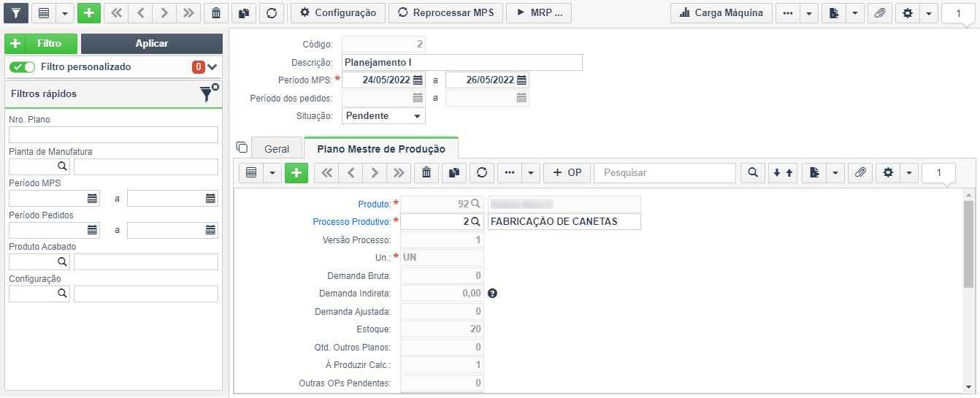980x398 pixels.
Task: Click copy icon left of Geral tab
Action: click(x=242, y=147)
